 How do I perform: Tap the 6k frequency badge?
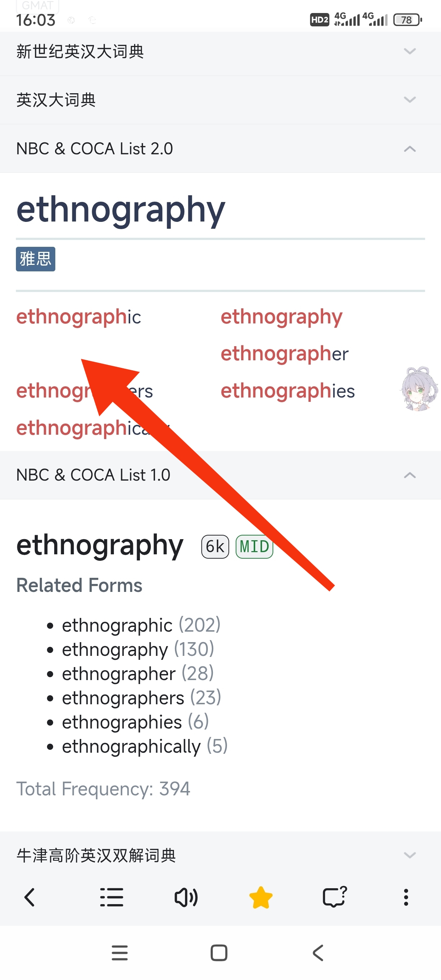tap(215, 546)
